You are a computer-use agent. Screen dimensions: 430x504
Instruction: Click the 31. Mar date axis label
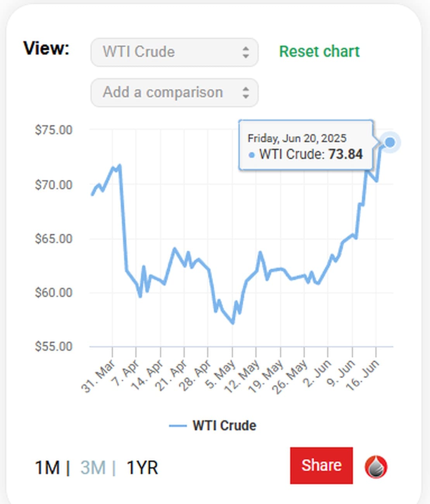tap(98, 376)
